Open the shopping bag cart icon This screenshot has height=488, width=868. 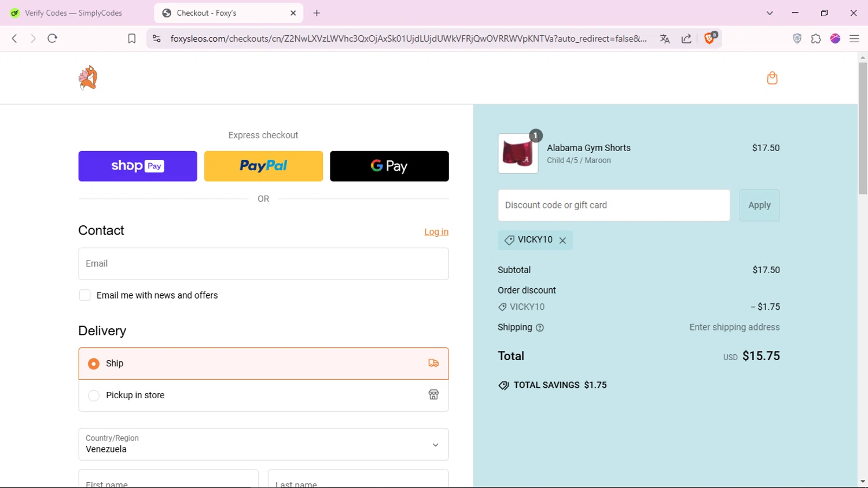tap(772, 78)
